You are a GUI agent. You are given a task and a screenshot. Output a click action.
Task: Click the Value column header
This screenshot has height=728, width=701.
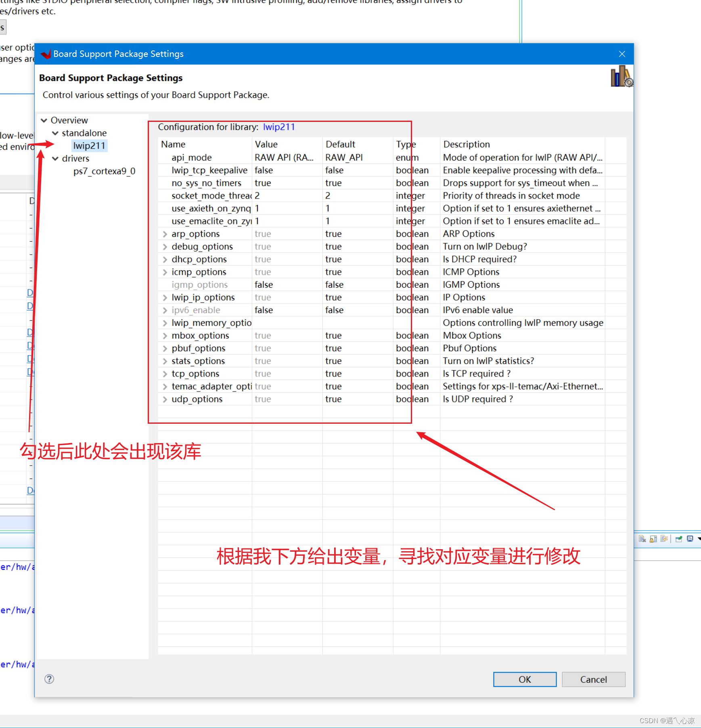287,144
